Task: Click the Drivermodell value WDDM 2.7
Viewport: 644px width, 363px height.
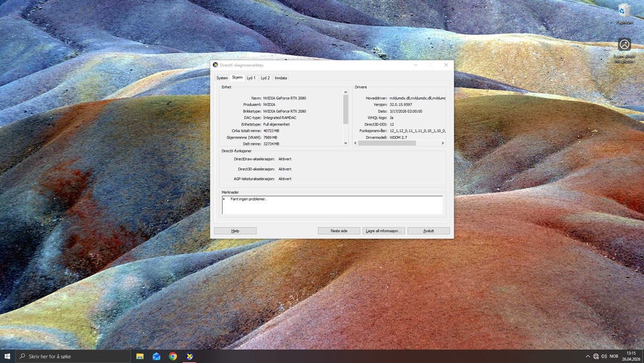Action: click(x=398, y=138)
